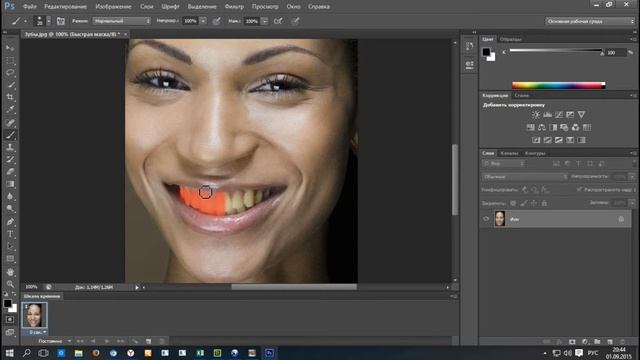Select the Lasso tool
Screen dimensions: 640x360
point(10,73)
